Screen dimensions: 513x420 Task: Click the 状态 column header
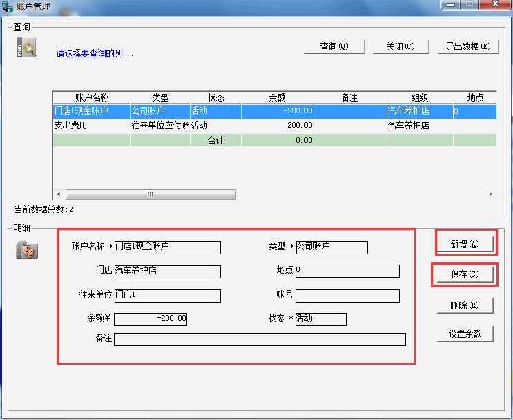(215, 97)
